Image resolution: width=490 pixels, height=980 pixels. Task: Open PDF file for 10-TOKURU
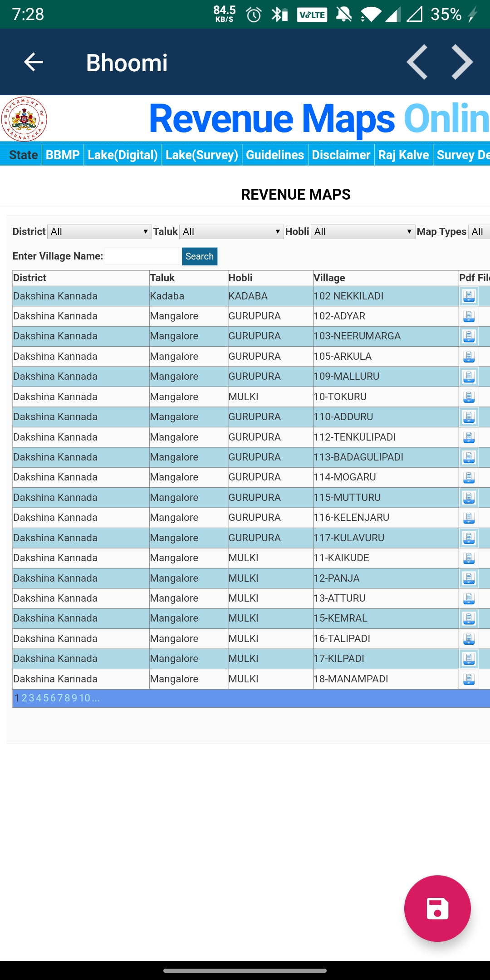[469, 397]
